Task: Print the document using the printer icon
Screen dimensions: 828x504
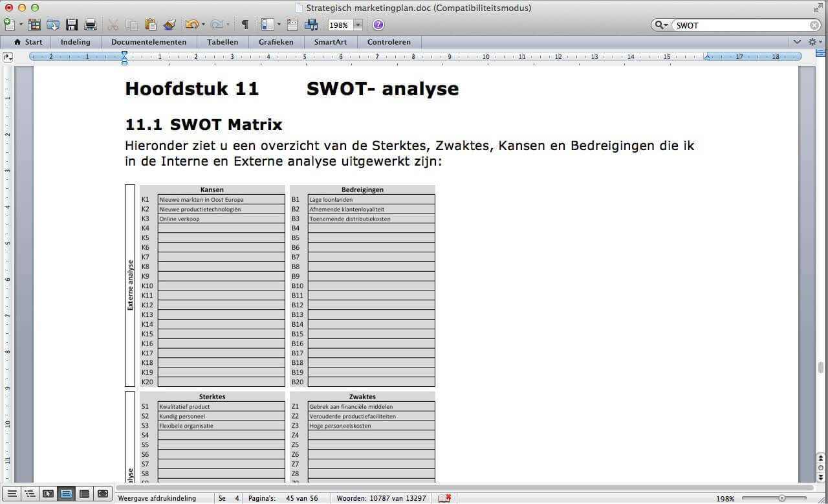Action: pos(91,25)
